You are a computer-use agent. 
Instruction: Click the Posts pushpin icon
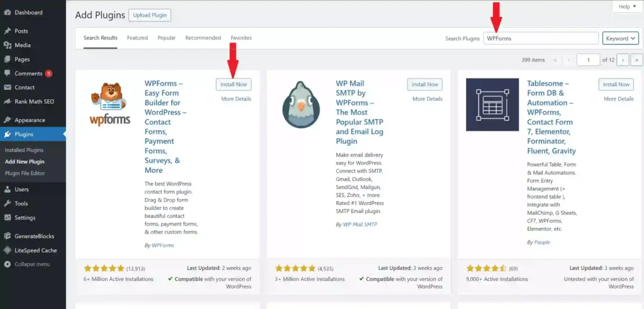(x=7, y=31)
